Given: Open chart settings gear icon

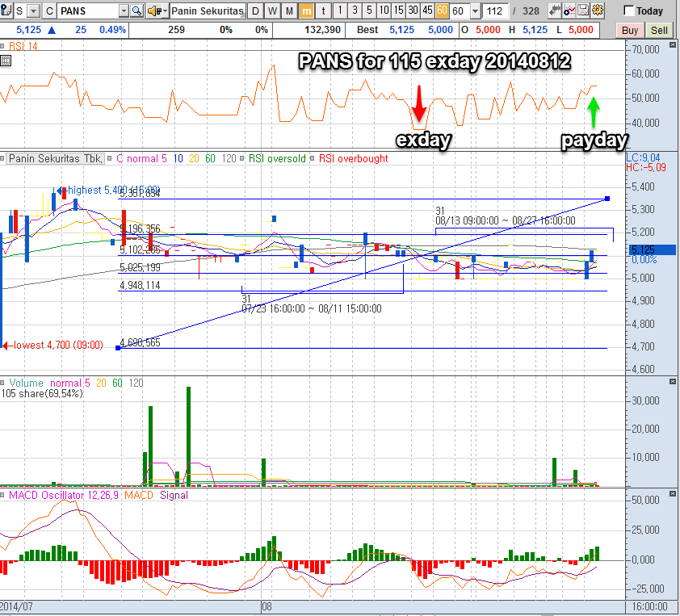Looking at the screenshot, I should tap(598, 10).
